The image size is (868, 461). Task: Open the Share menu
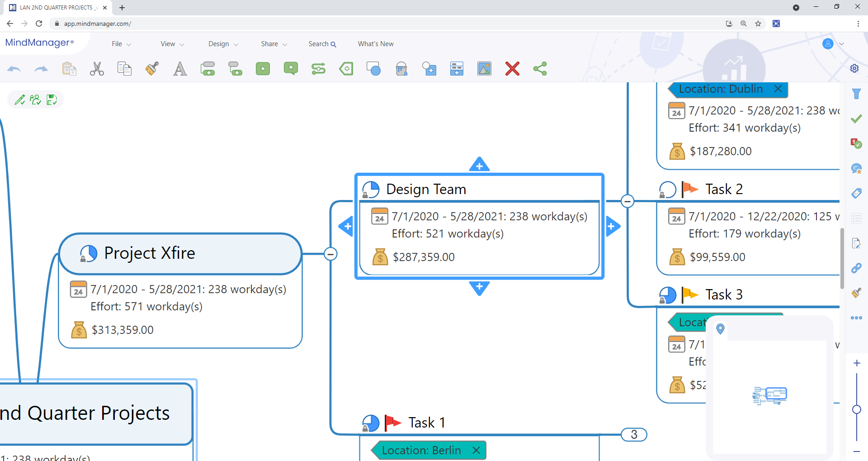tap(274, 44)
